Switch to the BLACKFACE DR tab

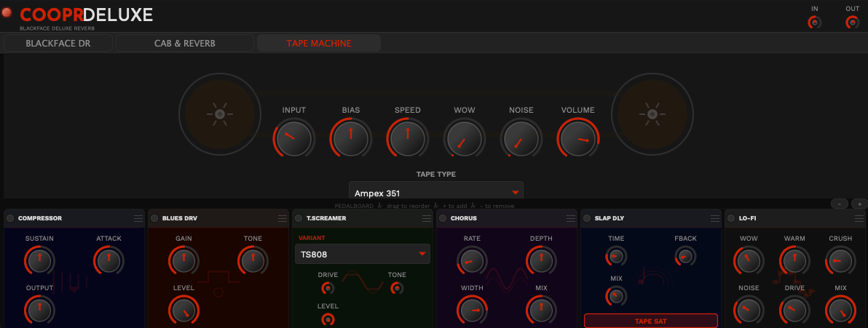pos(58,43)
